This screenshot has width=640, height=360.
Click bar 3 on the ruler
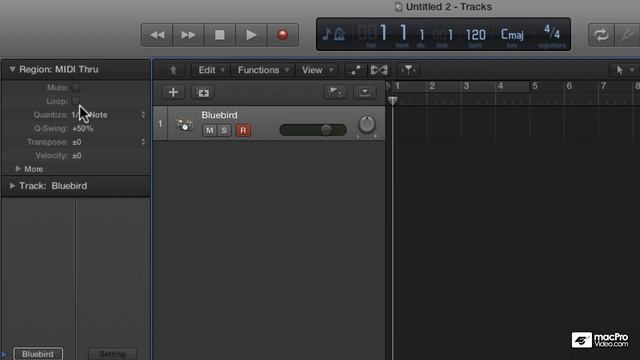[466, 86]
